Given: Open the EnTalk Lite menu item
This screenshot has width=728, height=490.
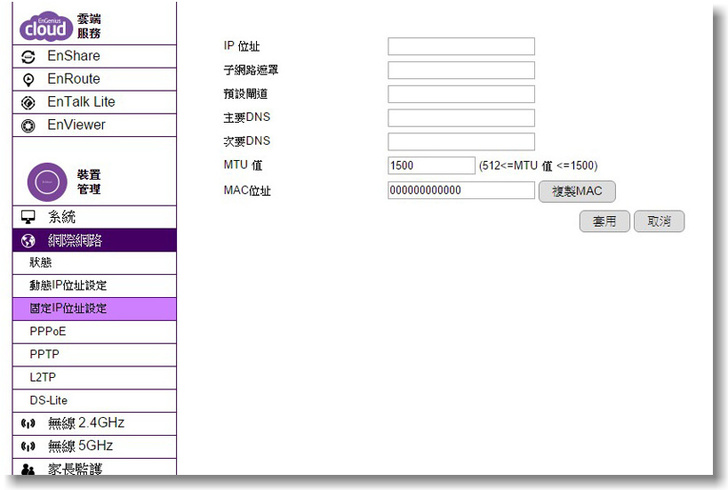Looking at the screenshot, I should (x=94, y=102).
